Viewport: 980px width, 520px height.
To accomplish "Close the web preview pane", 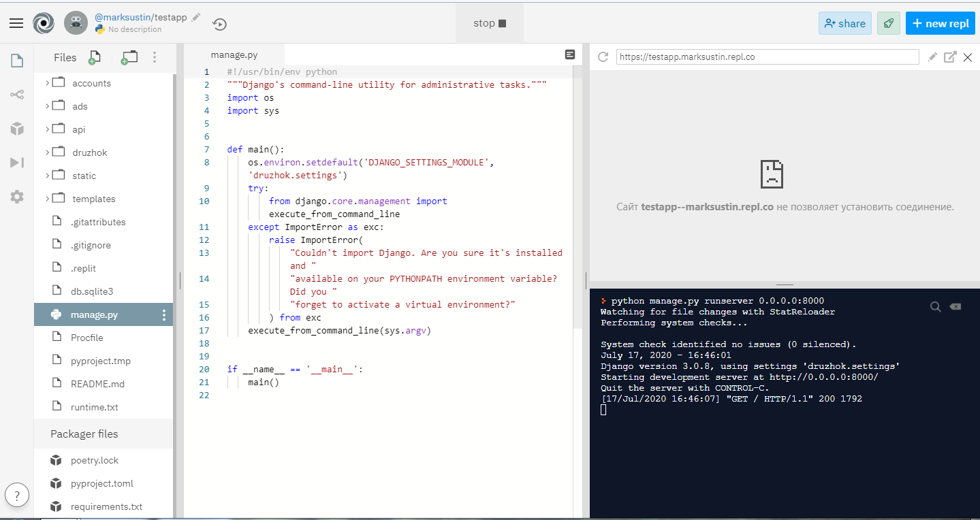I will click(x=968, y=57).
